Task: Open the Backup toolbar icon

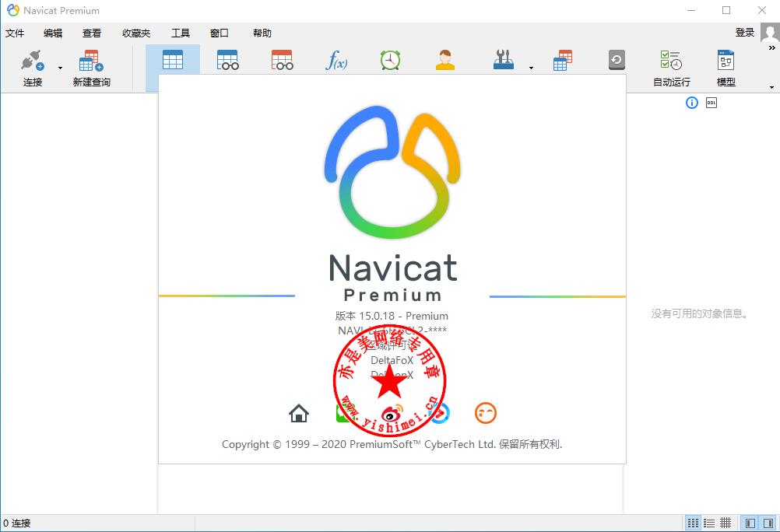Action: click(x=617, y=60)
